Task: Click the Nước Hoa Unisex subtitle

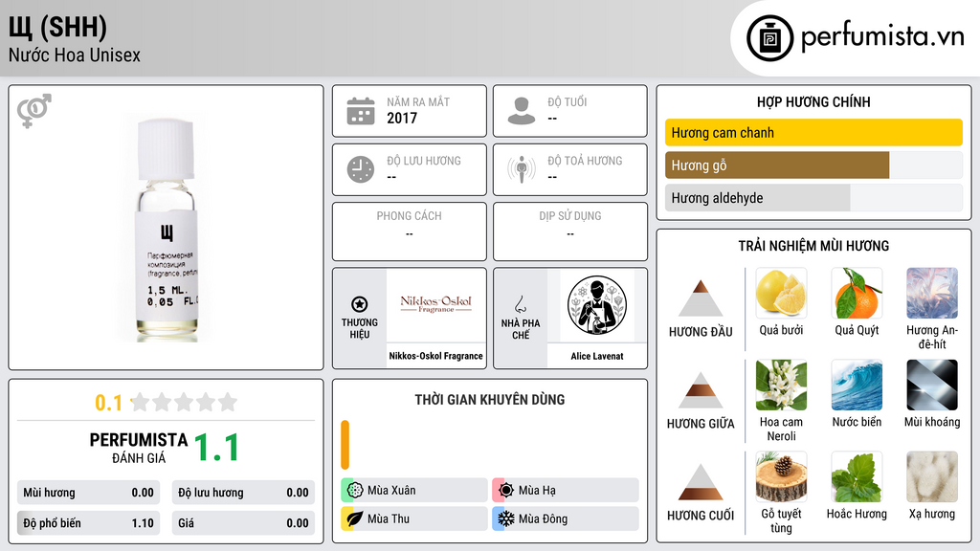Action: 75,55
